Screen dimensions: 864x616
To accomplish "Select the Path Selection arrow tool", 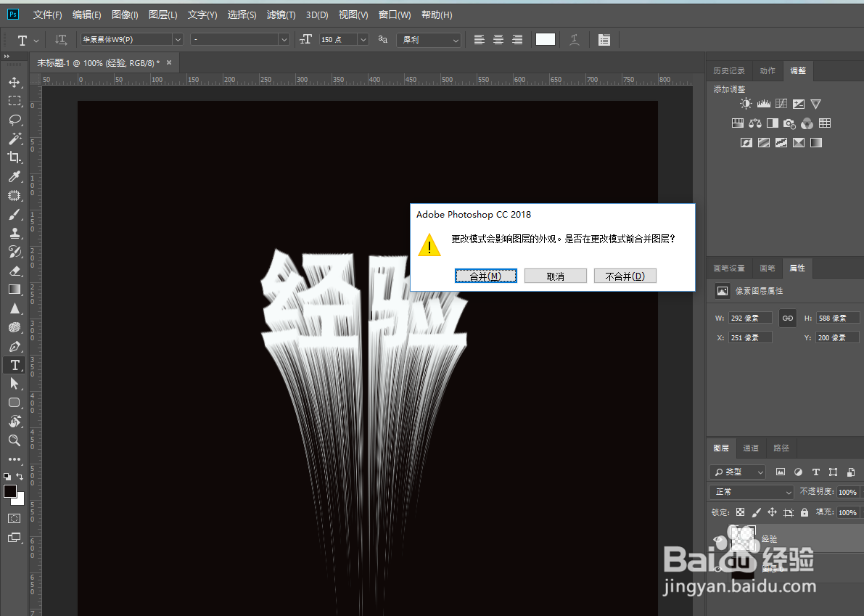I will click(15, 384).
